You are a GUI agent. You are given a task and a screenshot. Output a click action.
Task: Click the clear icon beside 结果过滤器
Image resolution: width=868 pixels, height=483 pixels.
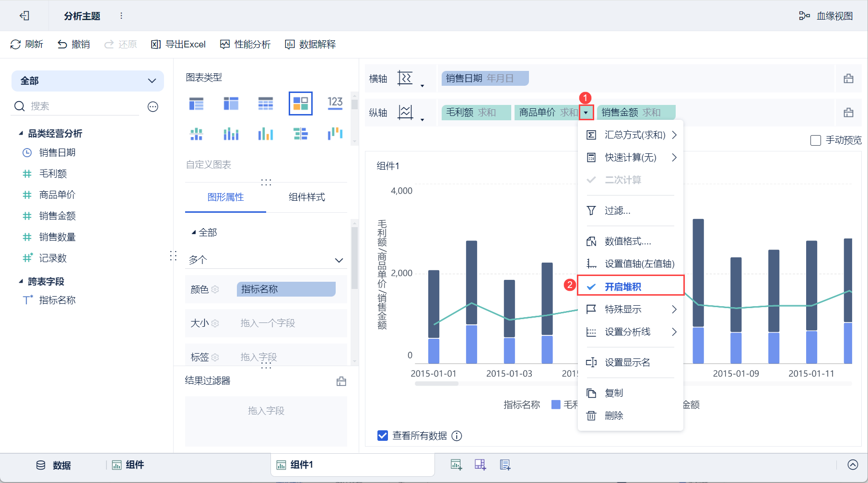(x=341, y=381)
